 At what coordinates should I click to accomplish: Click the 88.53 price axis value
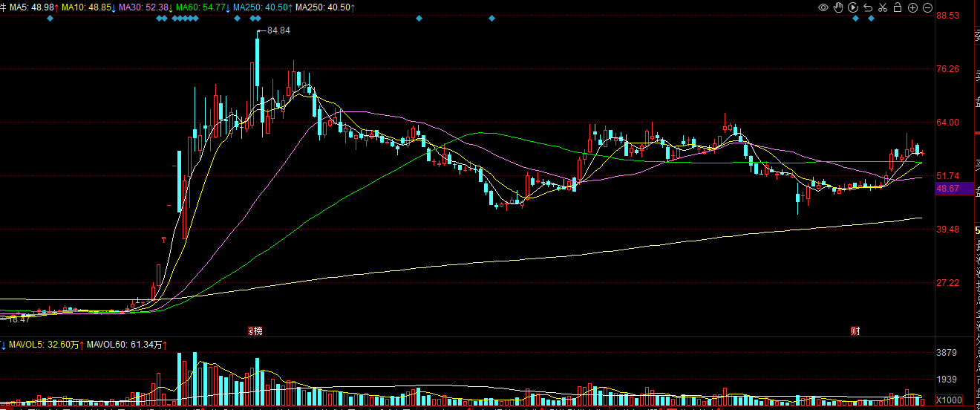[948, 16]
